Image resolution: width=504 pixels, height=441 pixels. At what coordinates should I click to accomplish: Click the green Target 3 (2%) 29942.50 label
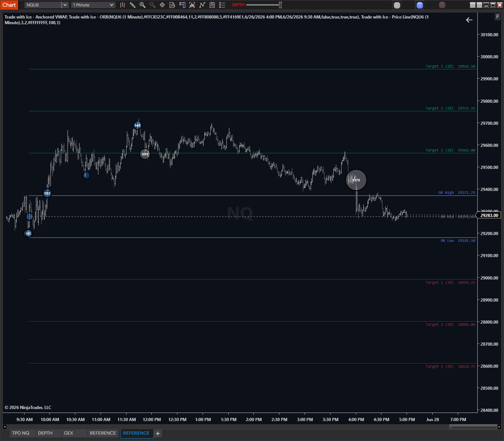click(x=450, y=67)
